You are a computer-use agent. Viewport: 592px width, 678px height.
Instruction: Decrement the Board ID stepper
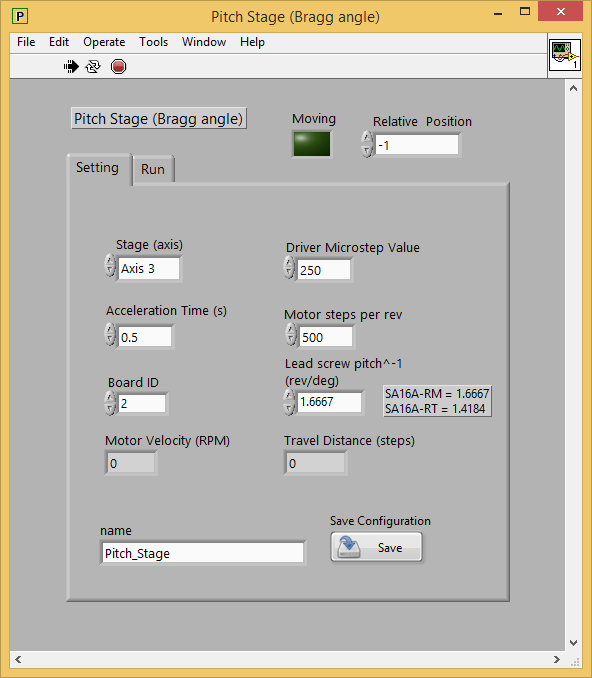(x=110, y=409)
